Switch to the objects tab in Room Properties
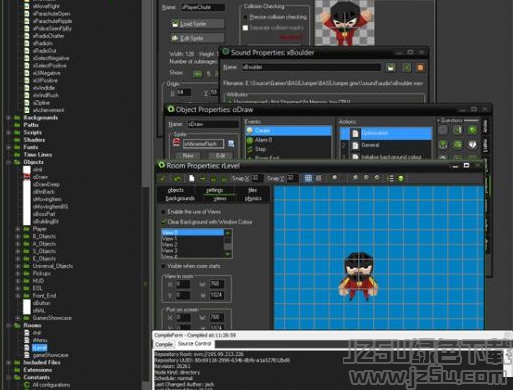The image size is (513, 390). point(176,190)
